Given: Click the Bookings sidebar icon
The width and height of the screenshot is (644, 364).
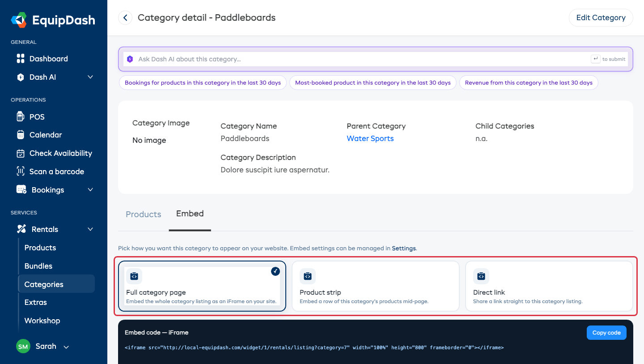Looking at the screenshot, I should click(x=21, y=189).
